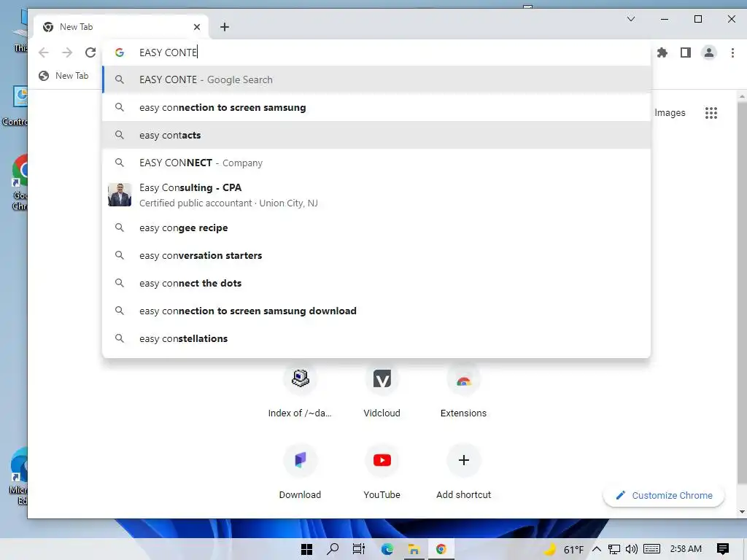Open taskbar Search magnifier
Screen dimensions: 747x560
(x=333, y=549)
